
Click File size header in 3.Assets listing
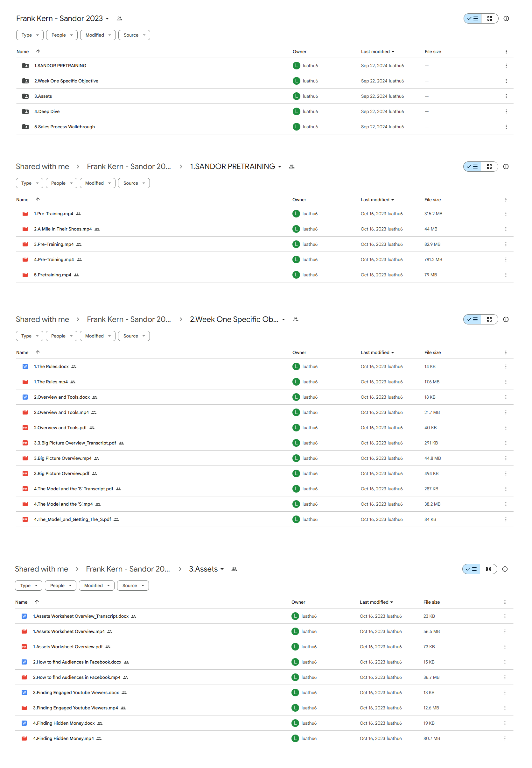point(431,602)
